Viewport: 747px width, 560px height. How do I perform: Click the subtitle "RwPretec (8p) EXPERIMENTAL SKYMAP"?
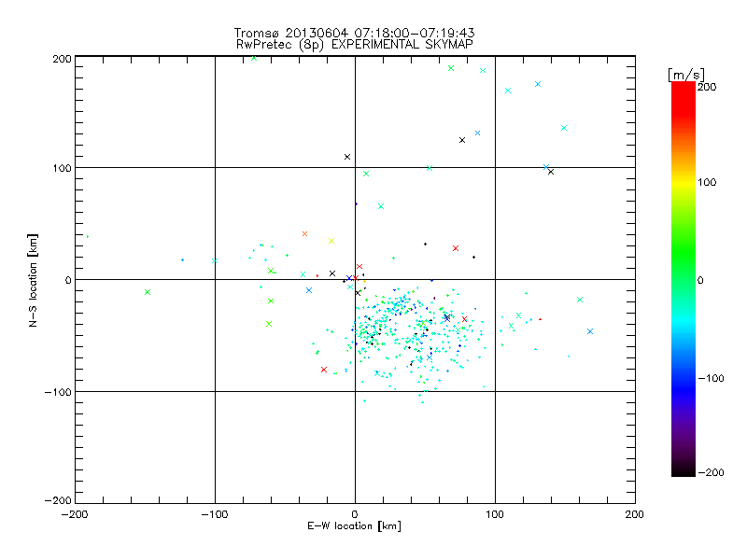(x=354, y=44)
